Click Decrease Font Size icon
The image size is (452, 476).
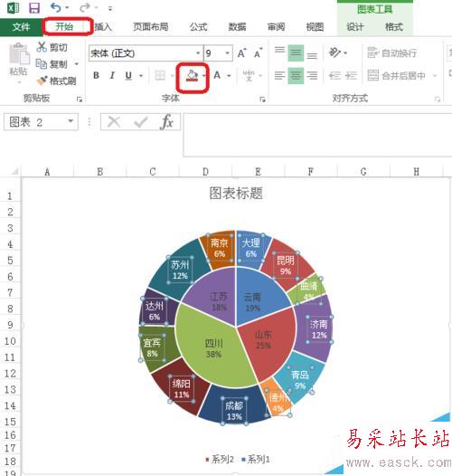[x=259, y=53]
